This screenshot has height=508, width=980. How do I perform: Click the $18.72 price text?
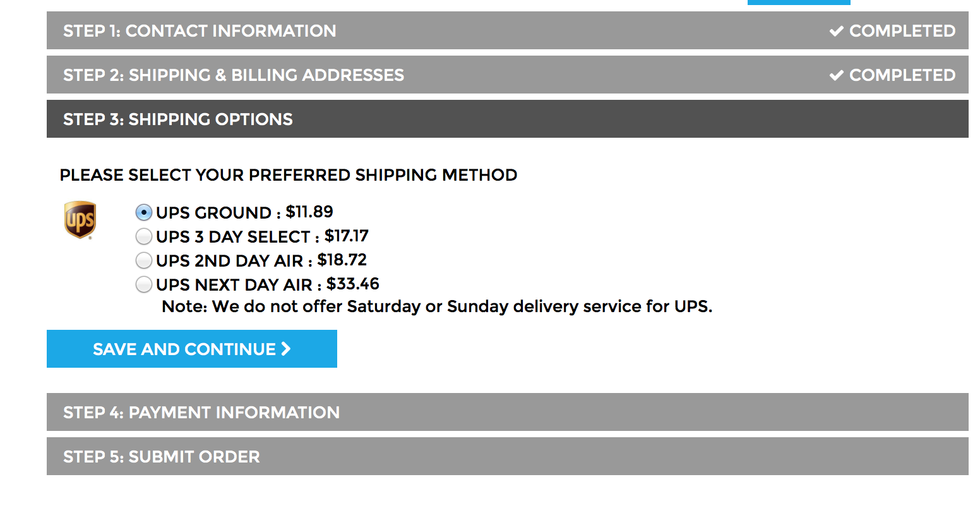pos(342,260)
